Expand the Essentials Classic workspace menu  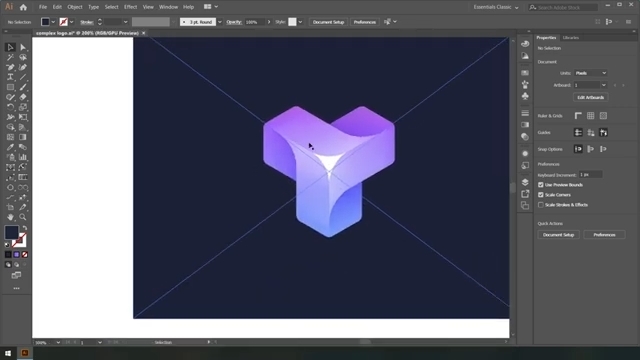point(496,7)
